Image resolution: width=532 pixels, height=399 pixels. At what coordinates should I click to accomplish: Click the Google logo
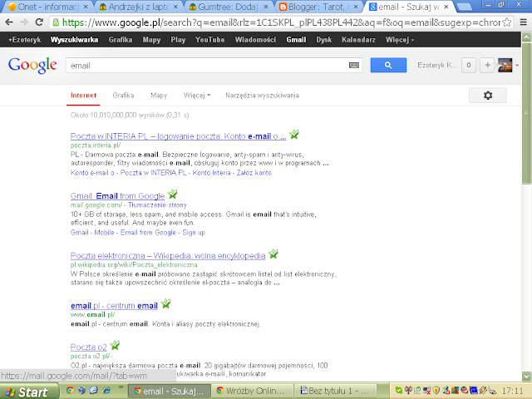32,65
